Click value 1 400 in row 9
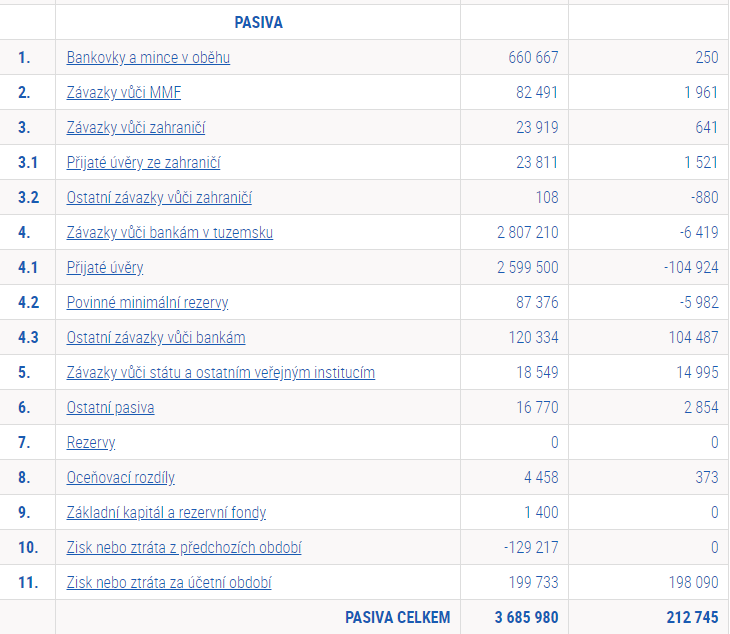 coord(541,513)
